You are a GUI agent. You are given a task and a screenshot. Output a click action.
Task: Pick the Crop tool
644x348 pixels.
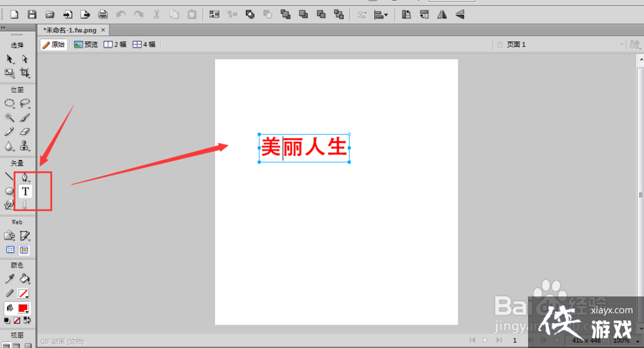(25, 73)
